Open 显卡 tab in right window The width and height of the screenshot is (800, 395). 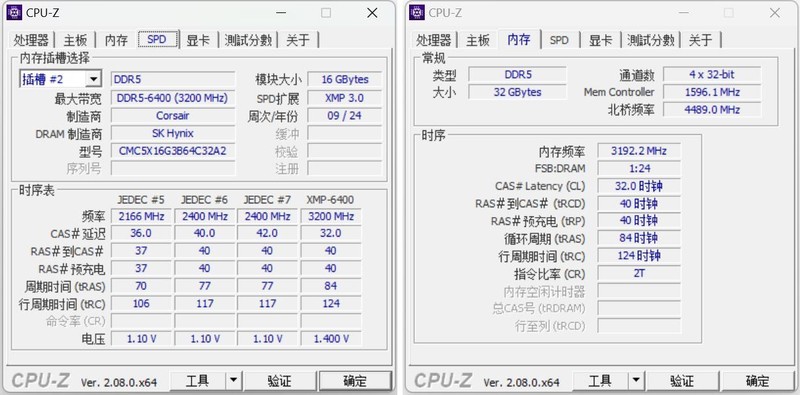click(601, 40)
